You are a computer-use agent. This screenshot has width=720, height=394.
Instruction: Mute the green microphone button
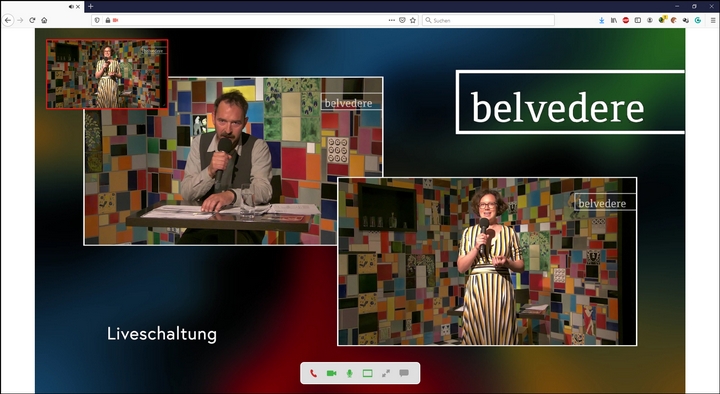point(349,373)
